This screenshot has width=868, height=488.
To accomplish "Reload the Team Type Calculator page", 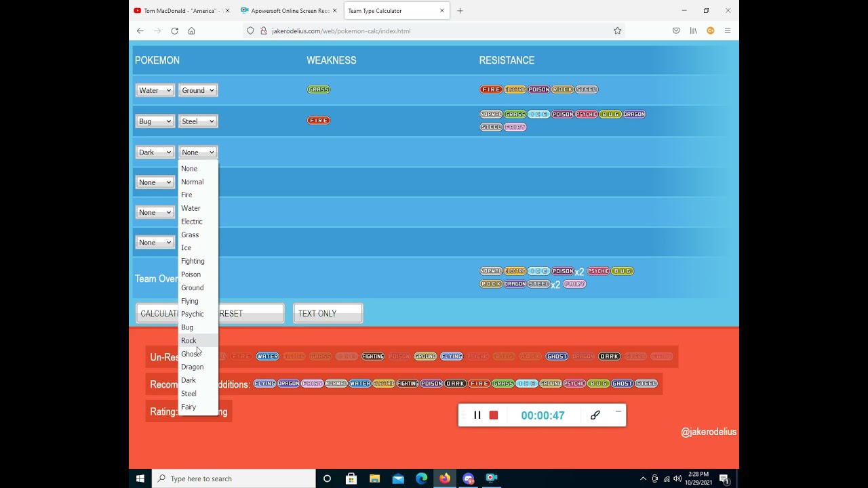I will click(x=174, y=30).
